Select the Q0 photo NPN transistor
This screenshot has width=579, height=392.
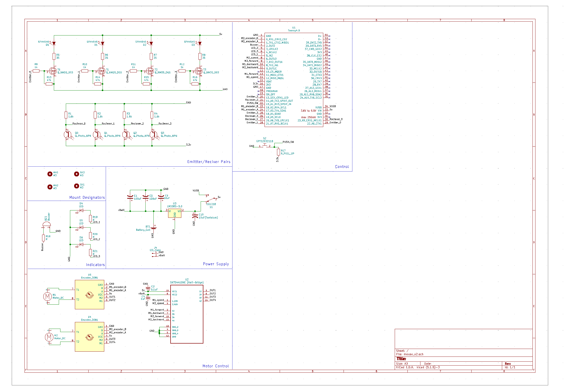point(68,135)
